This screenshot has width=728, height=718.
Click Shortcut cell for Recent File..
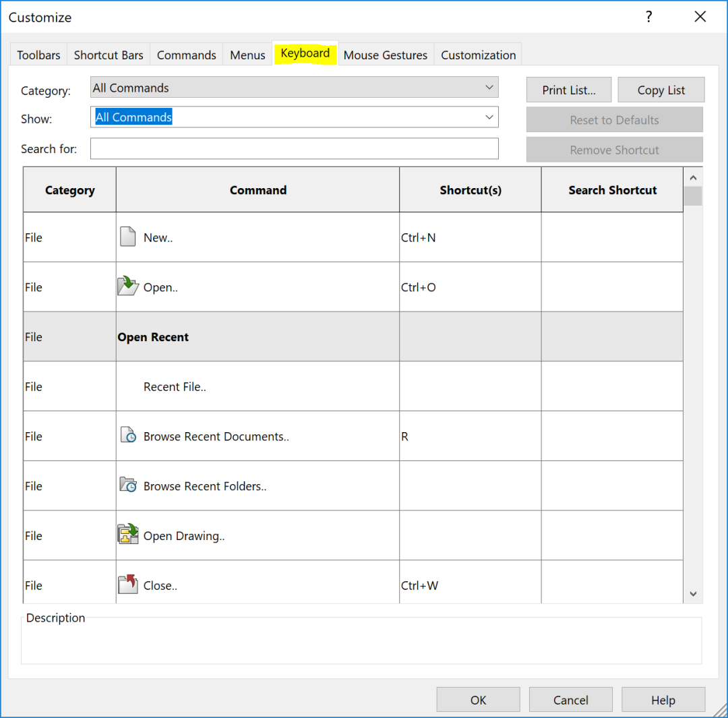471,386
